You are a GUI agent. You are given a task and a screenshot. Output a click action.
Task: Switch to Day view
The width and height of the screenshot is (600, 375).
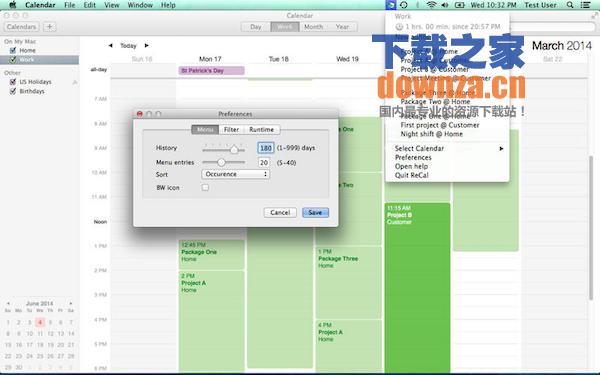256,27
